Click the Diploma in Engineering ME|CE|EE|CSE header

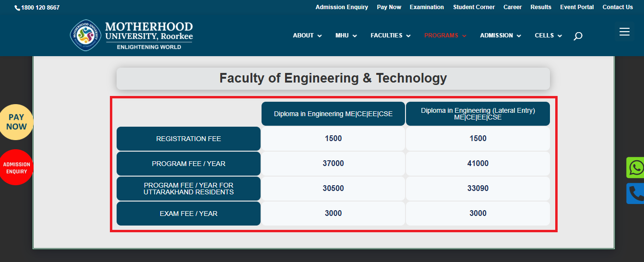(x=333, y=114)
